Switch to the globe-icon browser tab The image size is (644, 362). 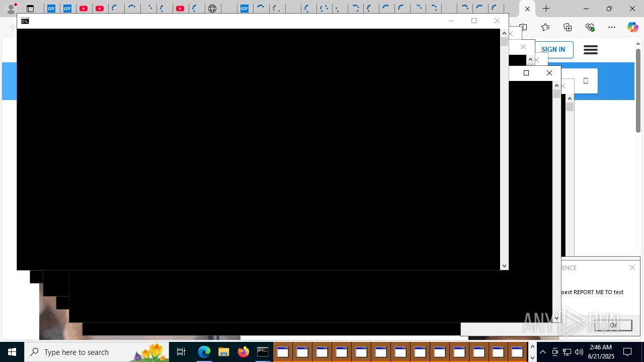tap(213, 9)
